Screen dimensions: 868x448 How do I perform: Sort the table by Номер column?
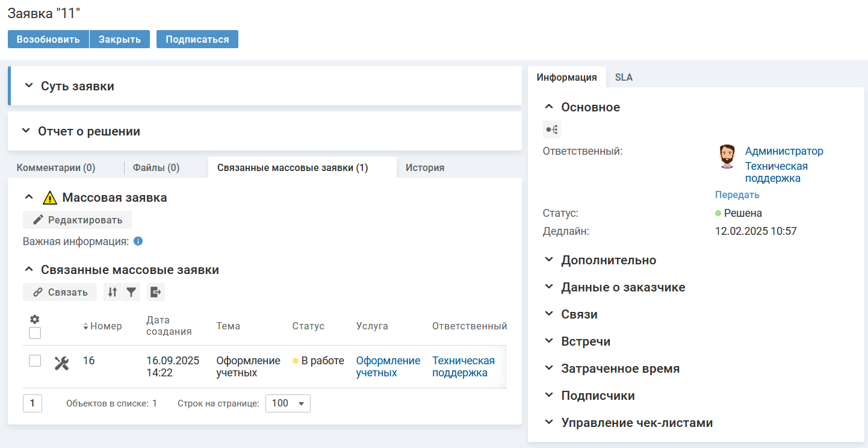(x=105, y=326)
